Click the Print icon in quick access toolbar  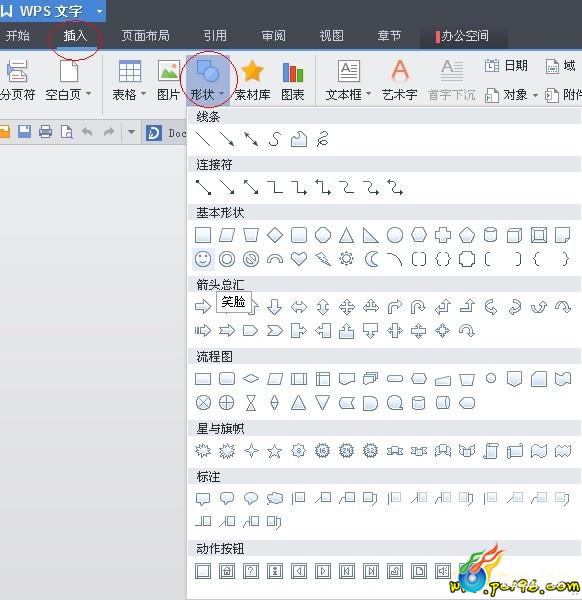[46, 132]
